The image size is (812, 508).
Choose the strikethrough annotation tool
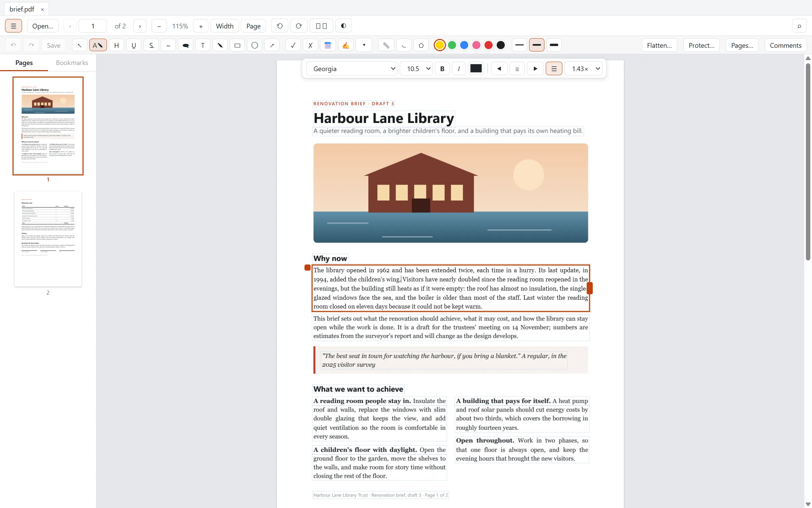coord(151,45)
